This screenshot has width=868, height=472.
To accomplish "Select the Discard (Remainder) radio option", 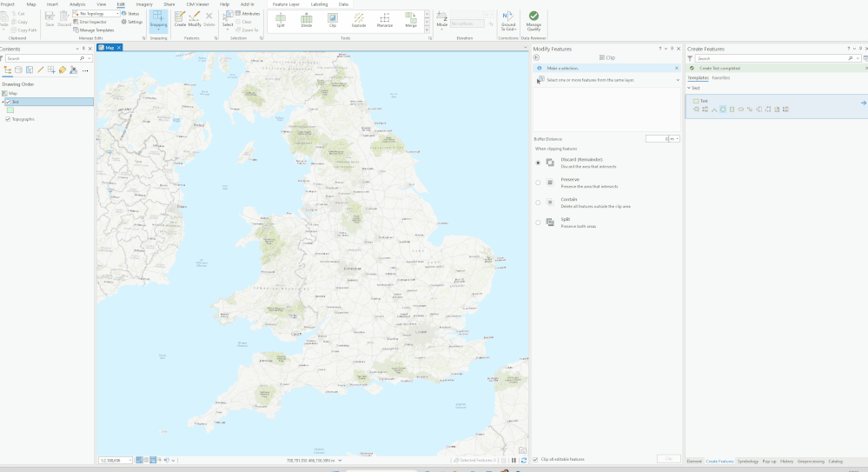I will pyautogui.click(x=538, y=163).
